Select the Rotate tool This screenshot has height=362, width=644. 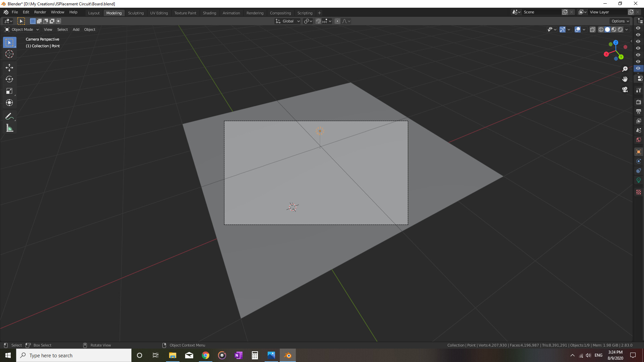point(9,79)
